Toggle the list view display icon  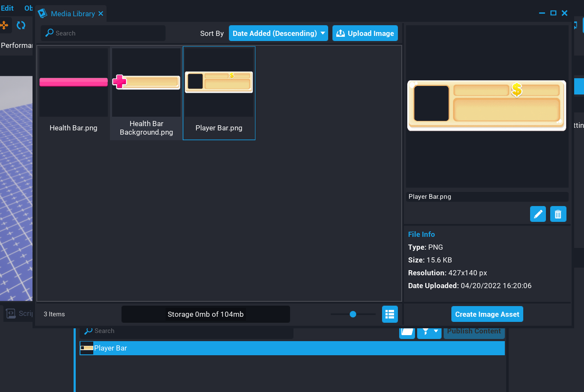coord(390,314)
